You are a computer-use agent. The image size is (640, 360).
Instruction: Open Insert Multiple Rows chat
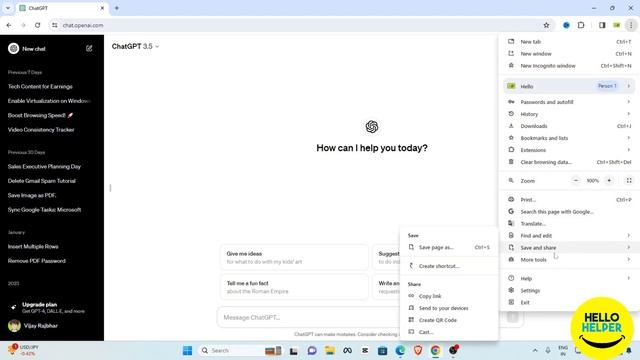click(x=33, y=247)
